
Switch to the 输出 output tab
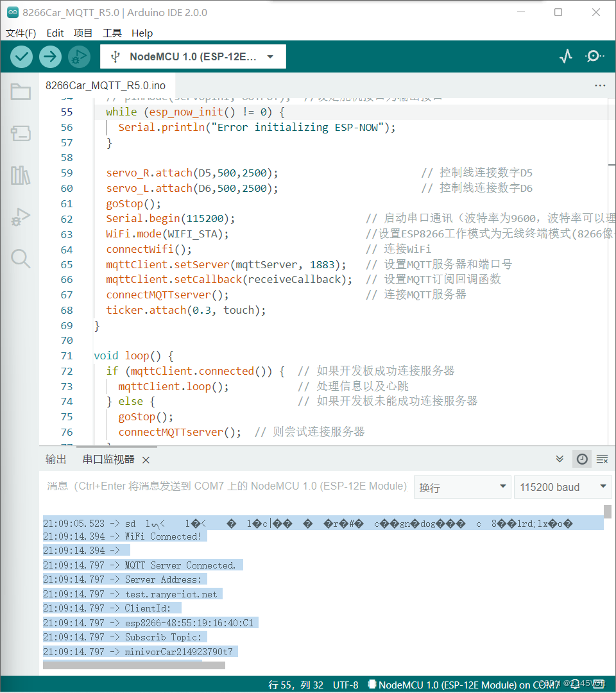56,459
